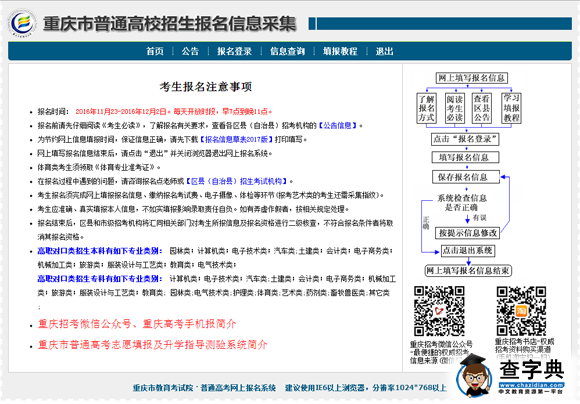Click 重庆市教育考试院 footer text
Screen dimensions: 580x404
pyautogui.click(x=163, y=388)
